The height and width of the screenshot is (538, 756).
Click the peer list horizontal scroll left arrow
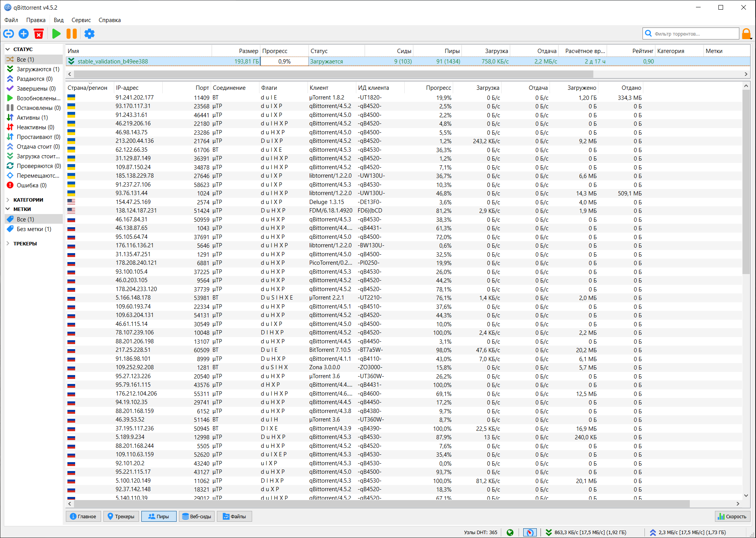tap(70, 504)
